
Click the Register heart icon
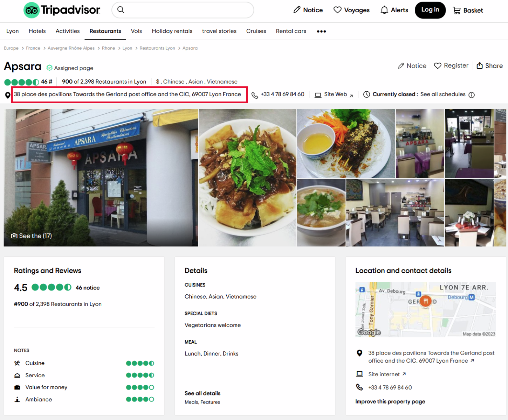point(438,66)
